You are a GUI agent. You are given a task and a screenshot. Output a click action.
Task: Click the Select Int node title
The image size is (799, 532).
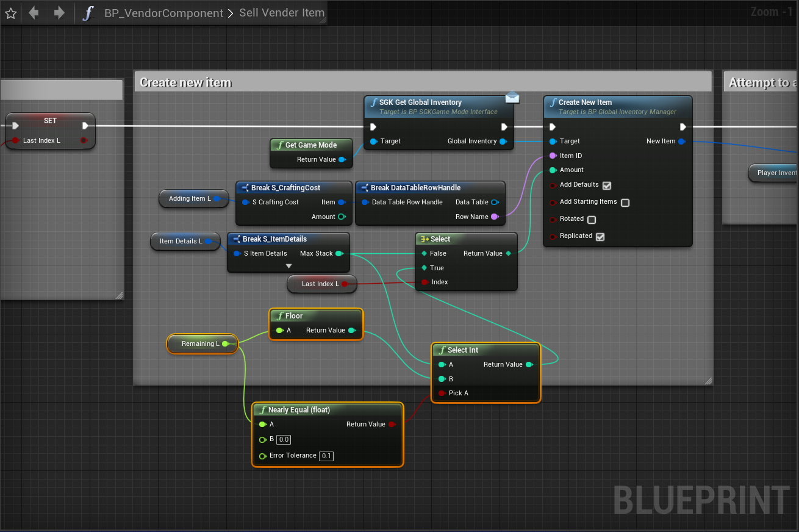[x=463, y=350]
